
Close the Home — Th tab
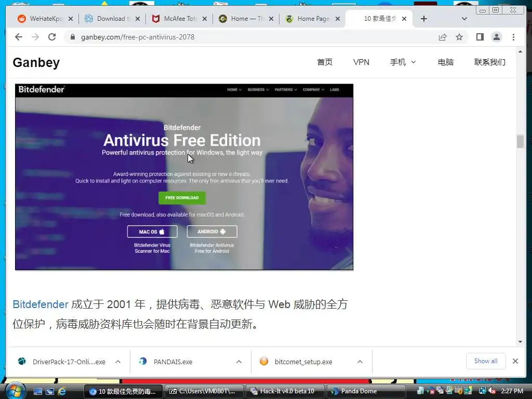tap(271, 19)
